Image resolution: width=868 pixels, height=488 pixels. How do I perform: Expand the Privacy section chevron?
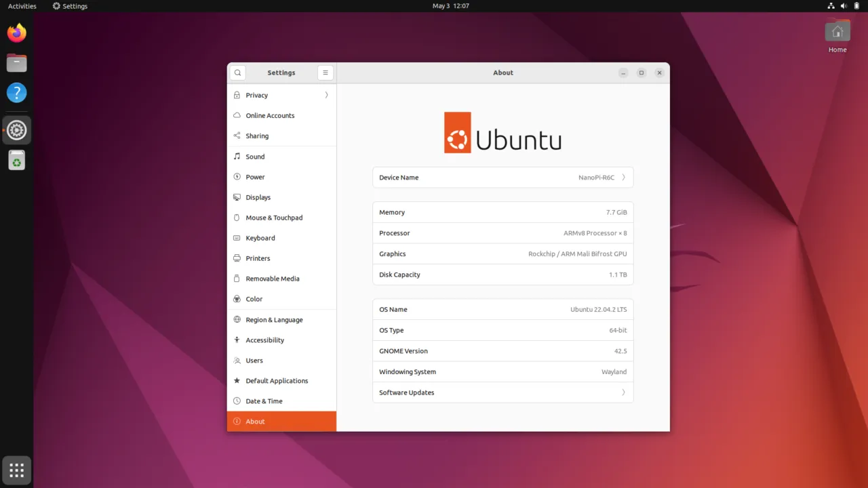pyautogui.click(x=326, y=95)
